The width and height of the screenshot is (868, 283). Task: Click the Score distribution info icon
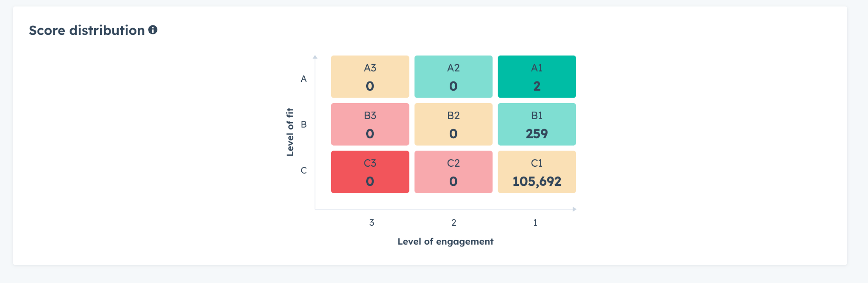153,30
